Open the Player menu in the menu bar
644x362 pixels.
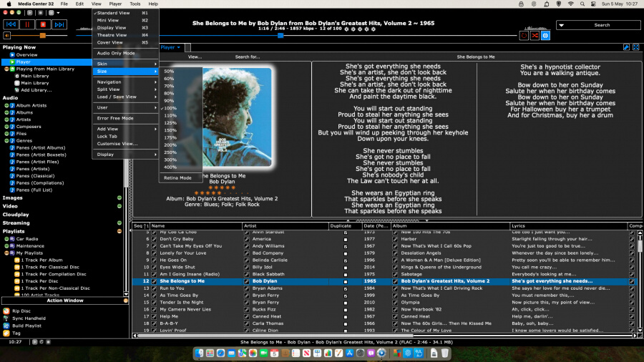tap(115, 4)
